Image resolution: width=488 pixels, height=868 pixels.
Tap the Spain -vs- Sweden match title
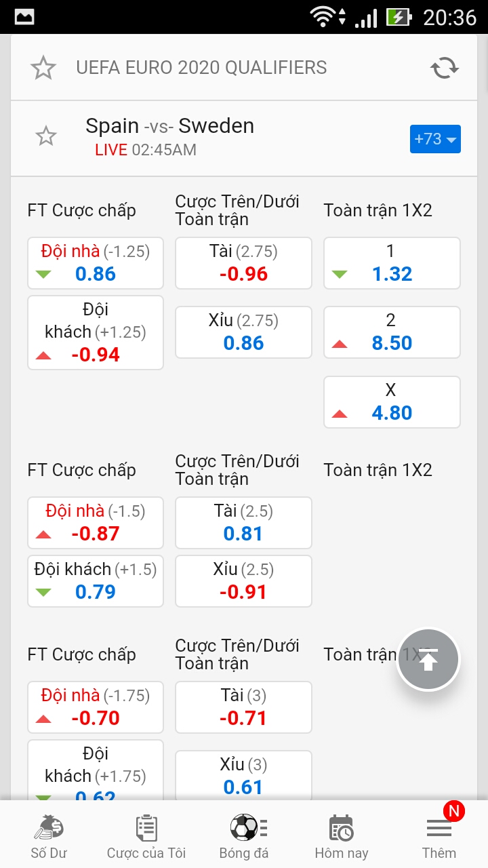[169, 126]
